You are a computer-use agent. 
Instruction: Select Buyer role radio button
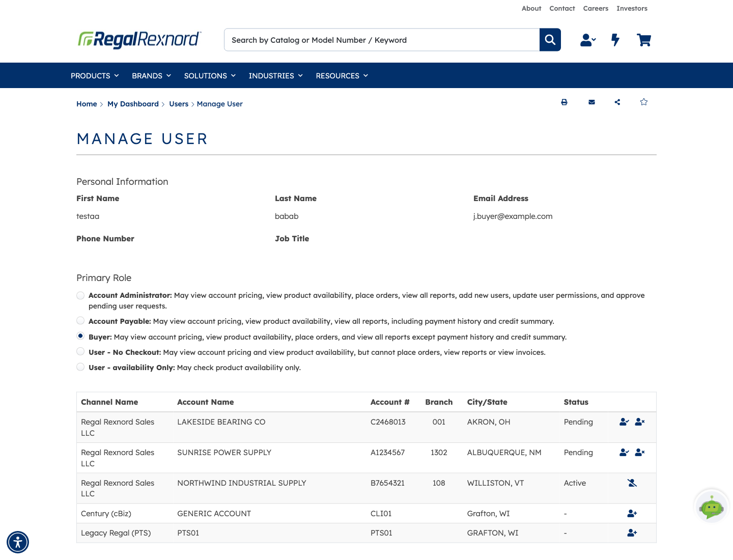(80, 336)
